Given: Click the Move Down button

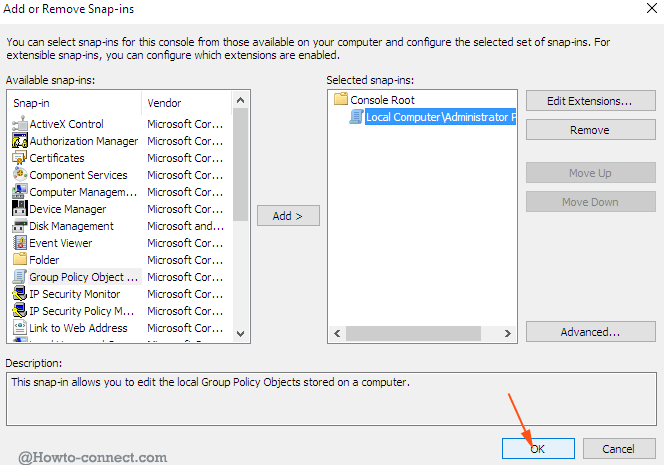Looking at the screenshot, I should 590,202.
